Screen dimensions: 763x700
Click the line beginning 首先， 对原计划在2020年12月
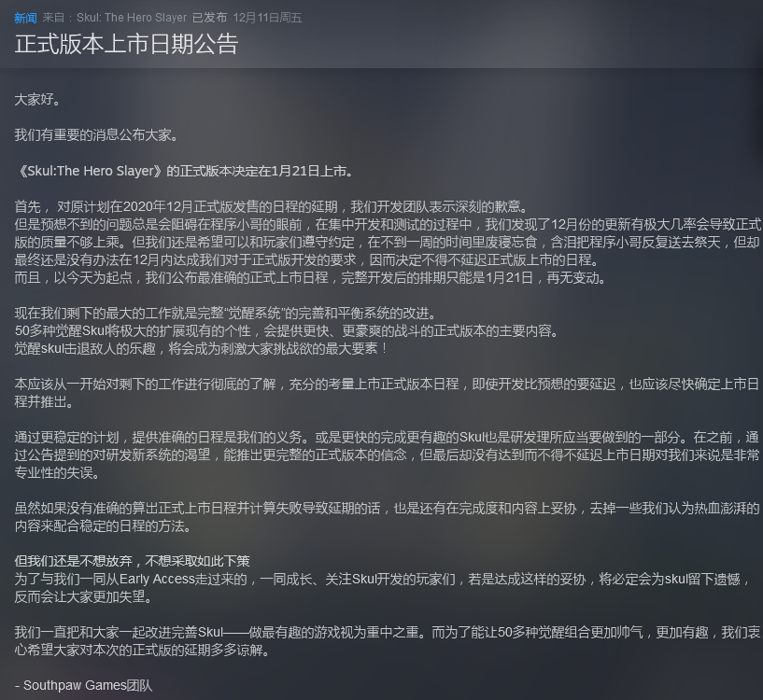tap(272, 207)
